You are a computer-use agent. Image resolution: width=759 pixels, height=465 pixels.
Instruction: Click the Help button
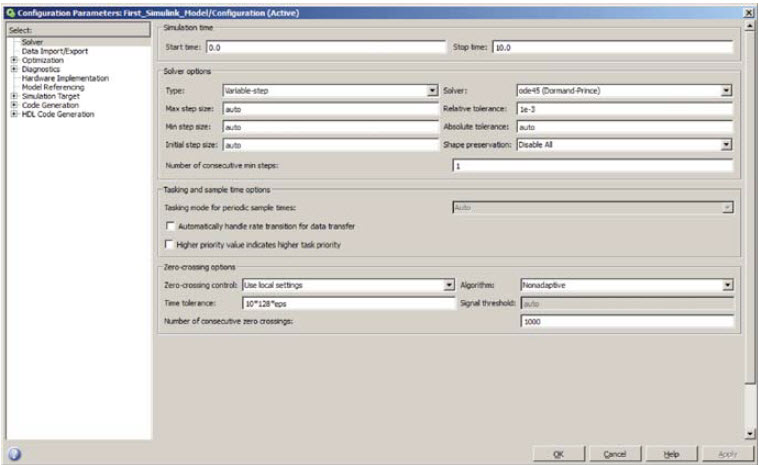671,454
